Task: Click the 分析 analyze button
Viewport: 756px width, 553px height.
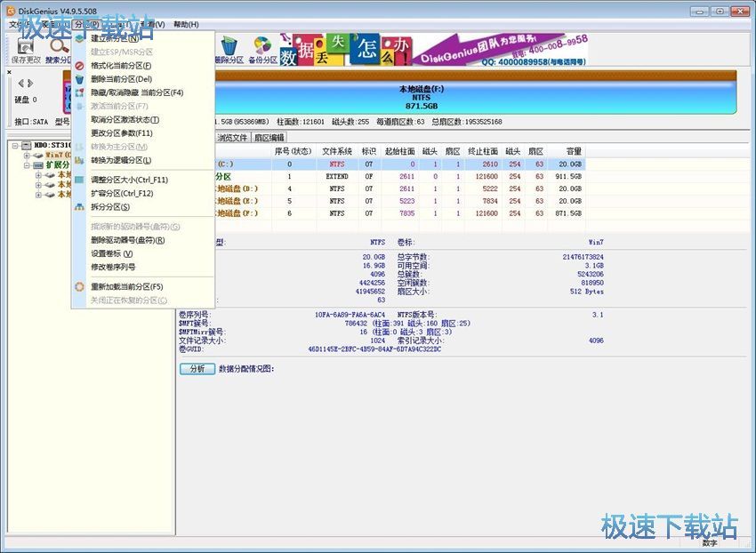Action: [197, 369]
